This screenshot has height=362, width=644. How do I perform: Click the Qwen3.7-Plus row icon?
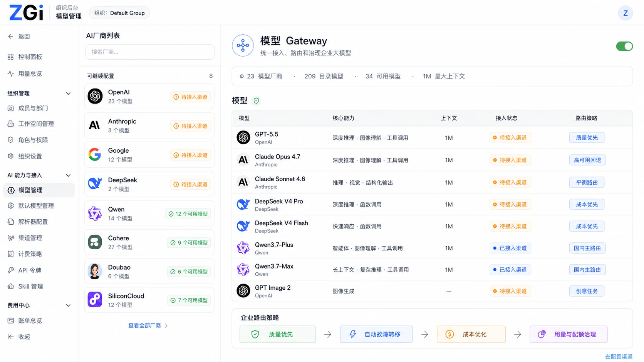point(243,248)
